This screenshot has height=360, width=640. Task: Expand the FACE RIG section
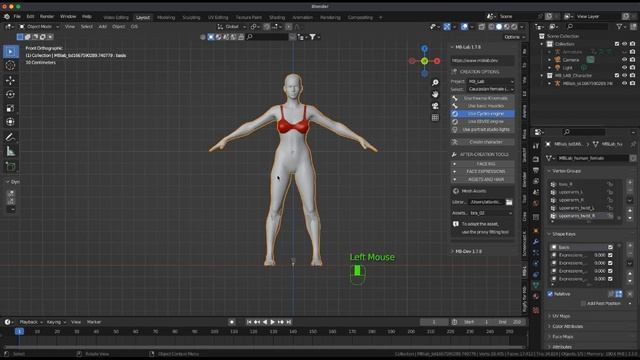pos(482,164)
